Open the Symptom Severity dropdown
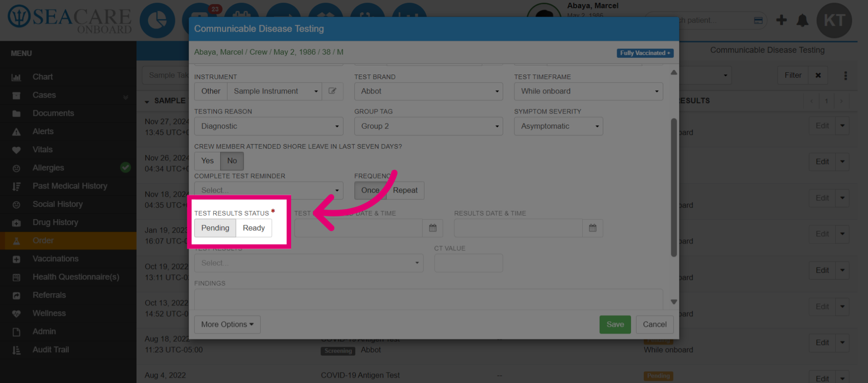 [x=558, y=126]
